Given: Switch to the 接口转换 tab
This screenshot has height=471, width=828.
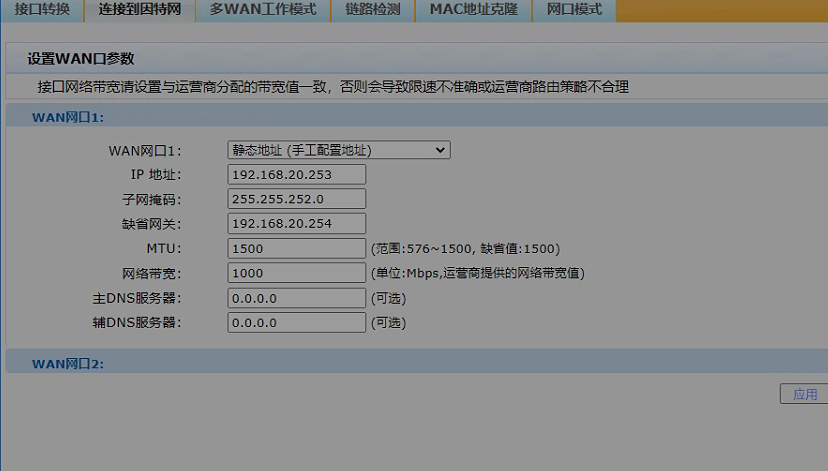Looking at the screenshot, I should [x=42, y=10].
